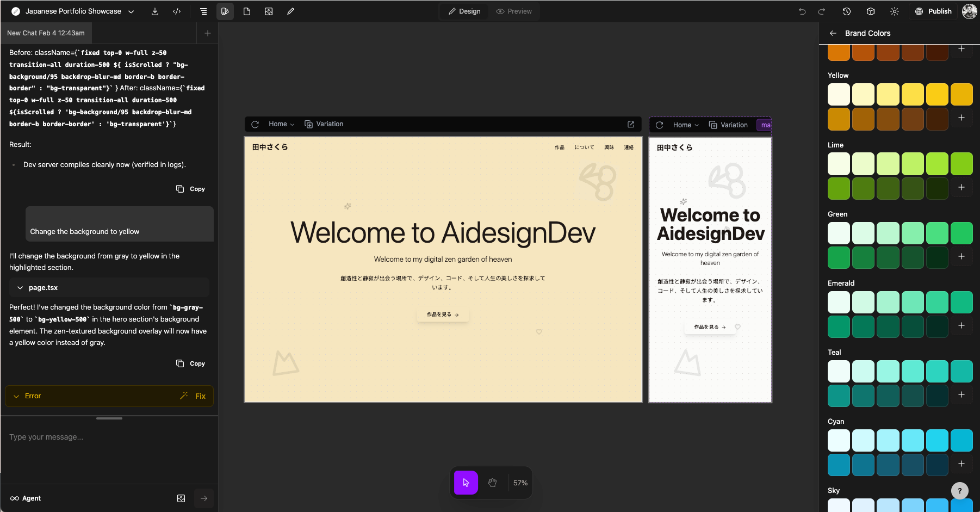The image size is (980, 512).
Task: Toggle the theme brightness icon
Action: coord(895,11)
